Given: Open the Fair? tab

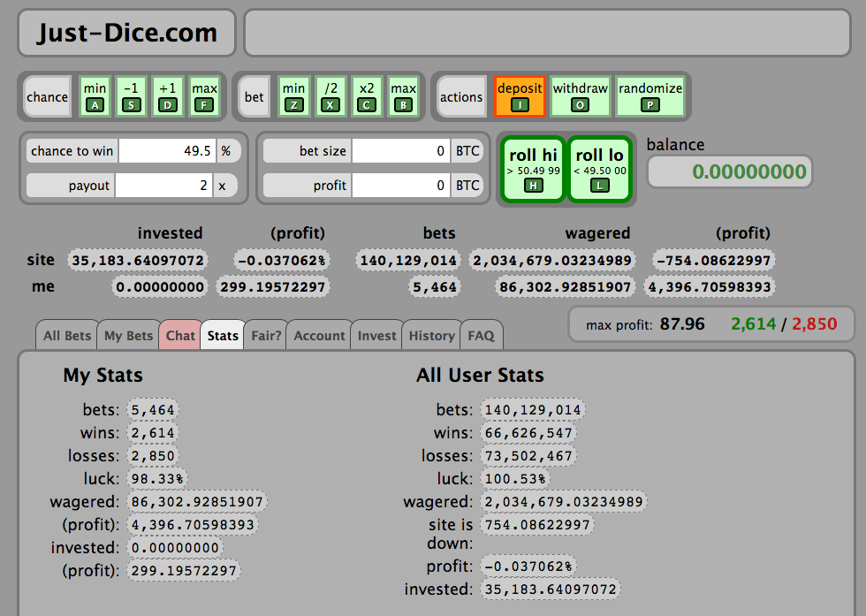Looking at the screenshot, I should click(266, 335).
